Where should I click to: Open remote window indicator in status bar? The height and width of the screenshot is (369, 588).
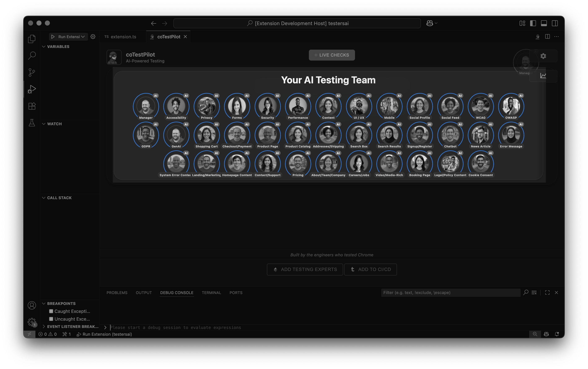[x=29, y=334]
